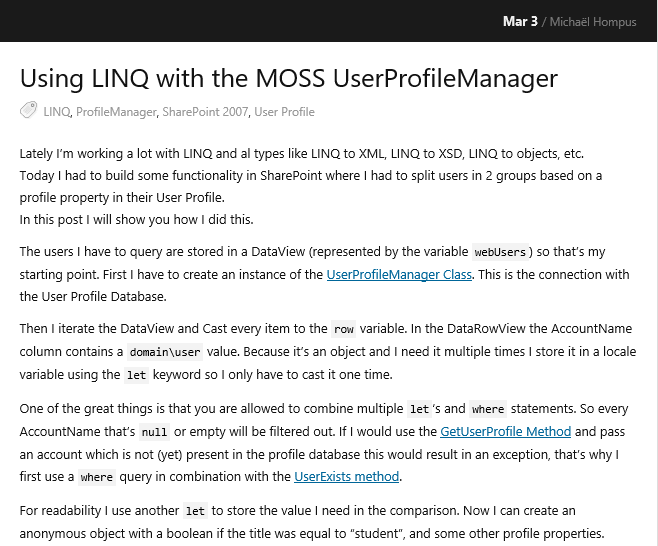The image size is (658, 546).
Task: Follow the UserProfileManager Class link
Action: pyautogui.click(x=385, y=274)
